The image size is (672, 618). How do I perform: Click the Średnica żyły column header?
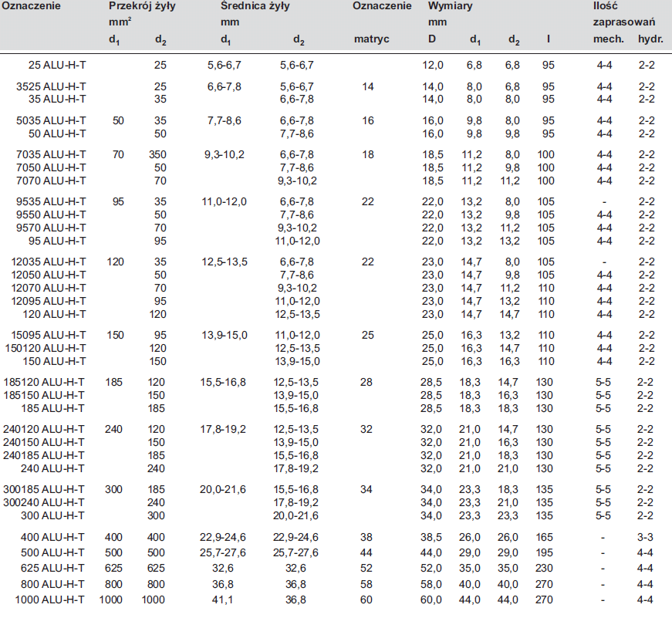tap(252, 6)
